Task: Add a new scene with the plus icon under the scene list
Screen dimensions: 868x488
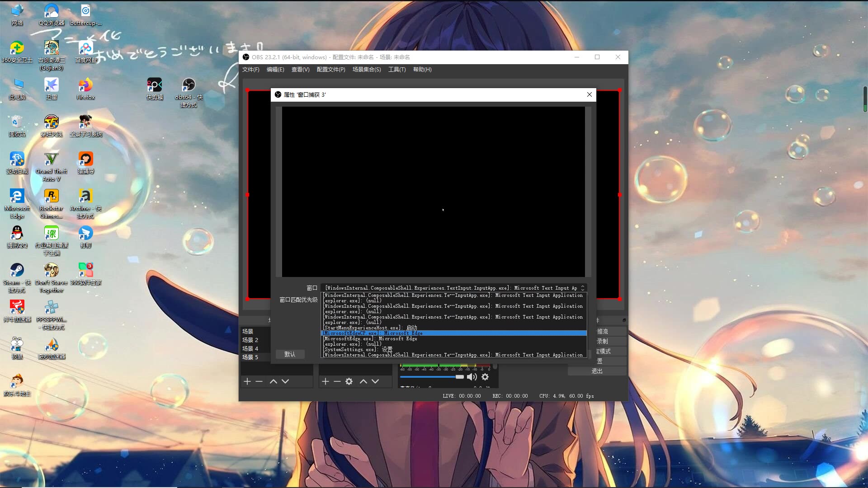Action: 247,381
